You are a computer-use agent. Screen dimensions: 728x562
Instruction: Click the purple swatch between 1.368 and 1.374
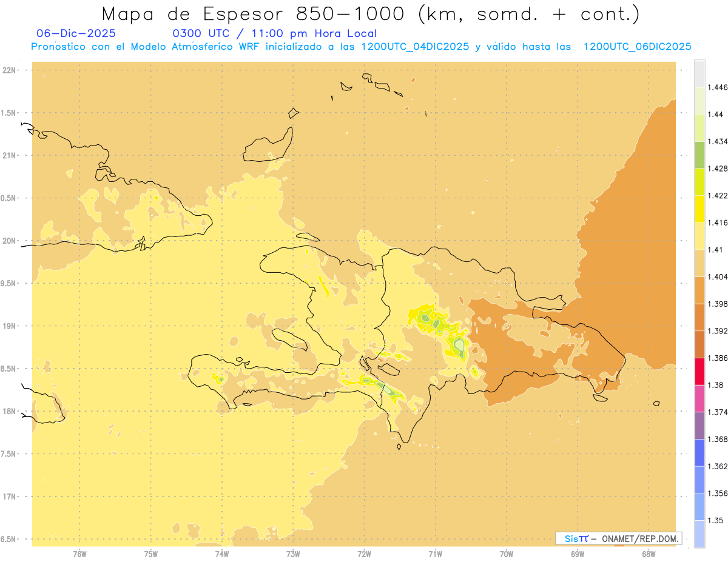(699, 426)
